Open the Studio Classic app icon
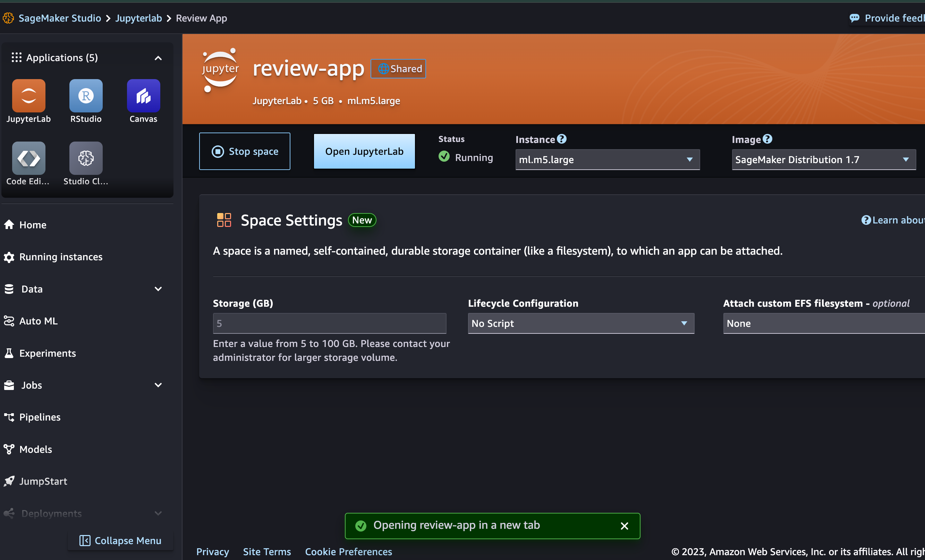The height and width of the screenshot is (560, 925). (x=86, y=158)
